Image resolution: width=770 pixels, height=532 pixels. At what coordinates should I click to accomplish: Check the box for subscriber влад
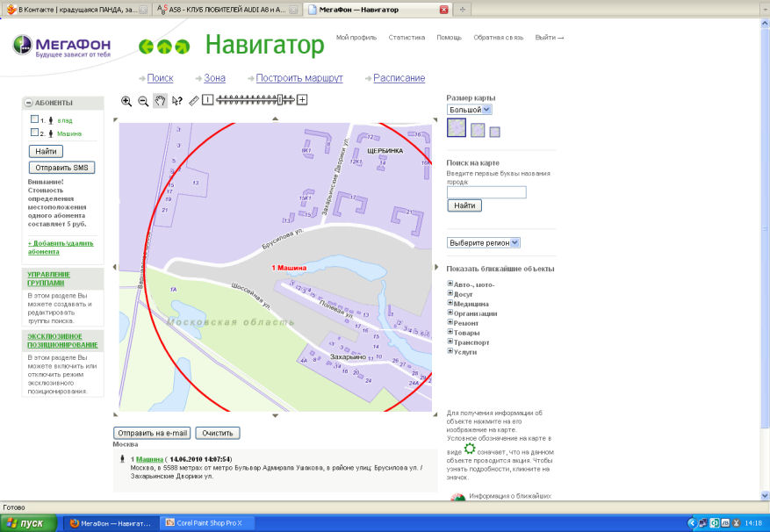click(x=34, y=119)
